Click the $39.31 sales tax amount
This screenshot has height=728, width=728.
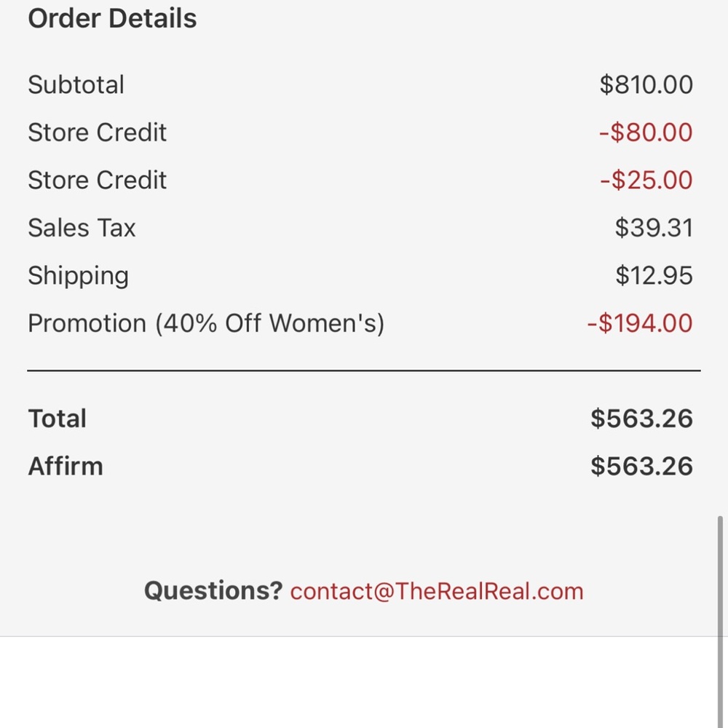[653, 228]
